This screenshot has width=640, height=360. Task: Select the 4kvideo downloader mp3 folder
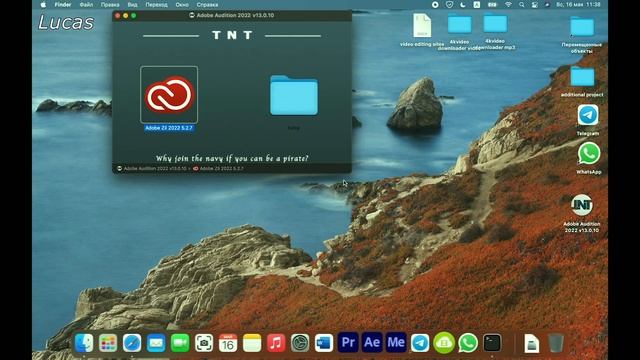pos(495,24)
